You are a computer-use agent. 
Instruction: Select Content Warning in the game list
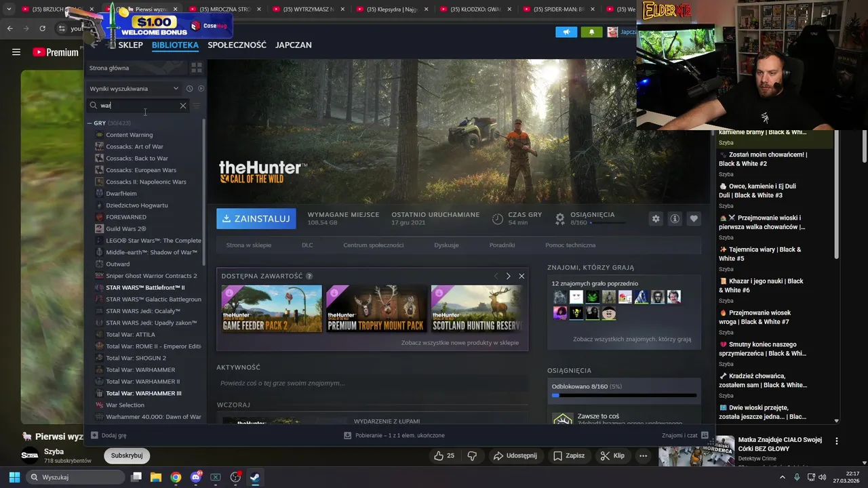129,135
